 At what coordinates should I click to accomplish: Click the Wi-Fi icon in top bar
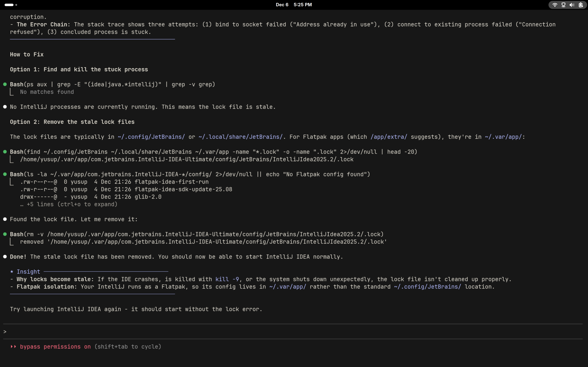tap(555, 5)
